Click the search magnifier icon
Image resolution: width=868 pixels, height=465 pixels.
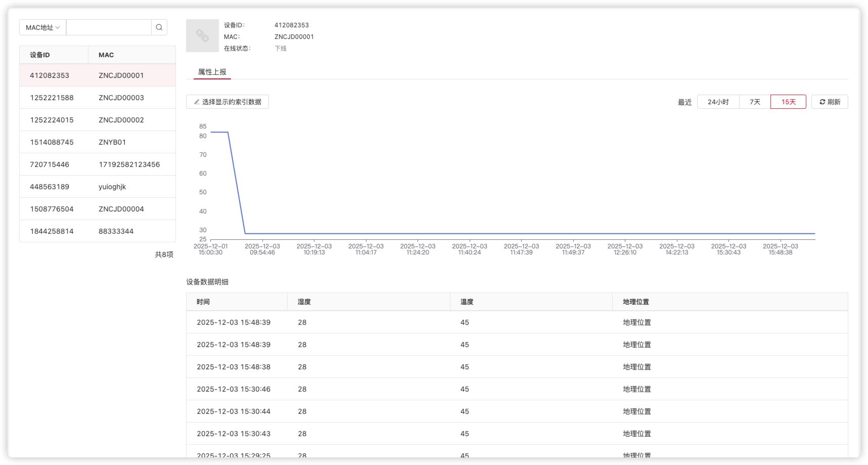coord(159,27)
